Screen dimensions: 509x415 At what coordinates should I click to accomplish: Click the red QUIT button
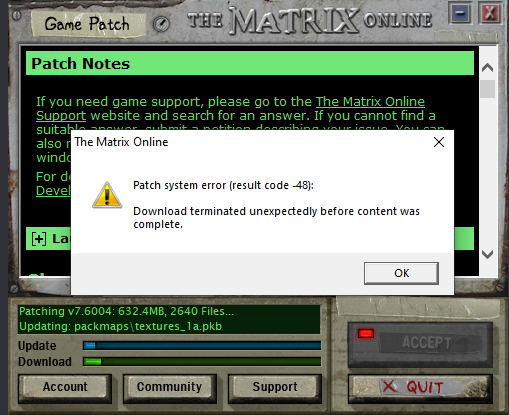click(420, 388)
